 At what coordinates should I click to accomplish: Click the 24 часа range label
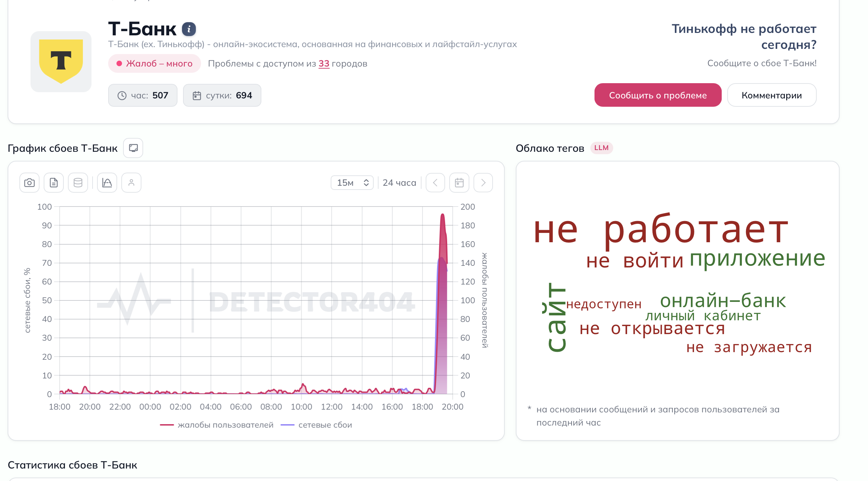(399, 183)
